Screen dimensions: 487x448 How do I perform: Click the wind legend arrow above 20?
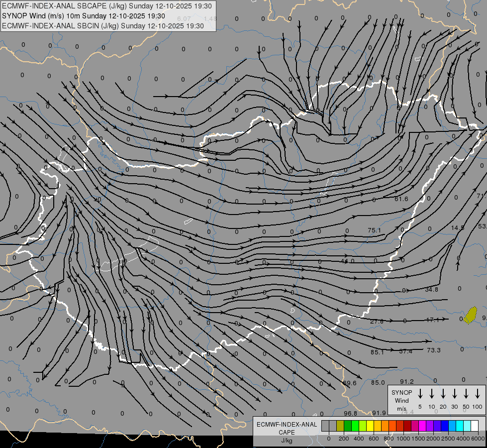pos(443,394)
